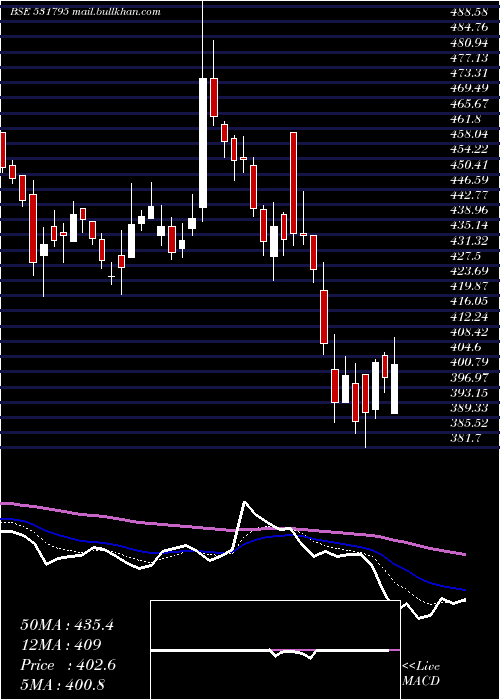Click the 435.14 price level label
The width and height of the screenshot is (500, 700).
tap(469, 225)
